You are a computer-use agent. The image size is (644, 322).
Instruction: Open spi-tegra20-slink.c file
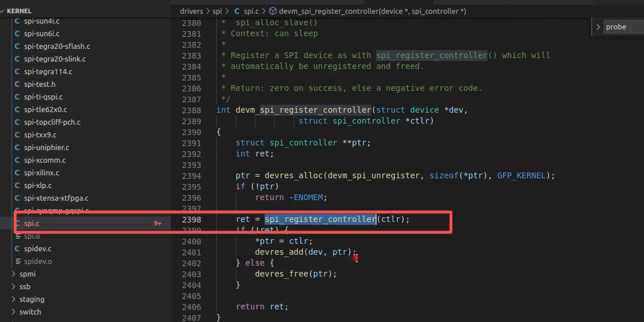click(x=55, y=59)
